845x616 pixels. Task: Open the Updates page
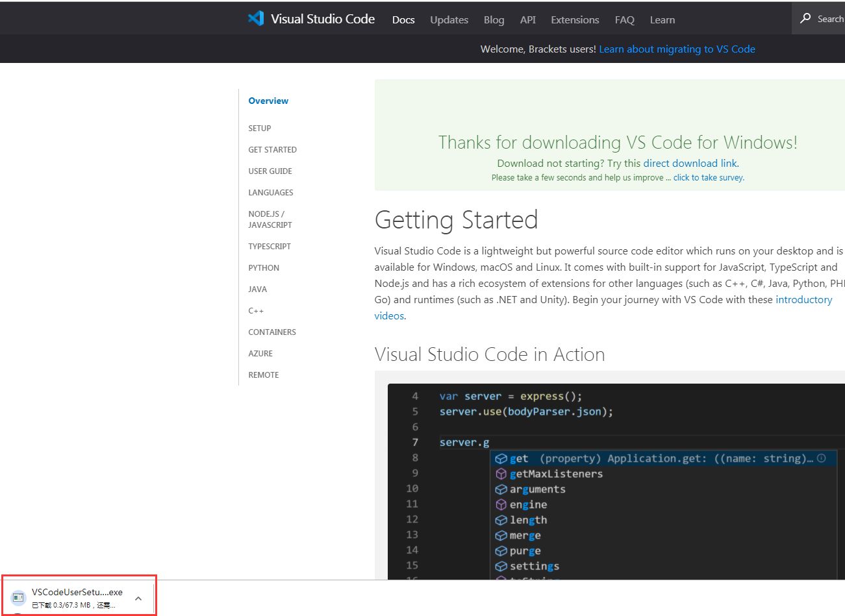click(x=449, y=20)
